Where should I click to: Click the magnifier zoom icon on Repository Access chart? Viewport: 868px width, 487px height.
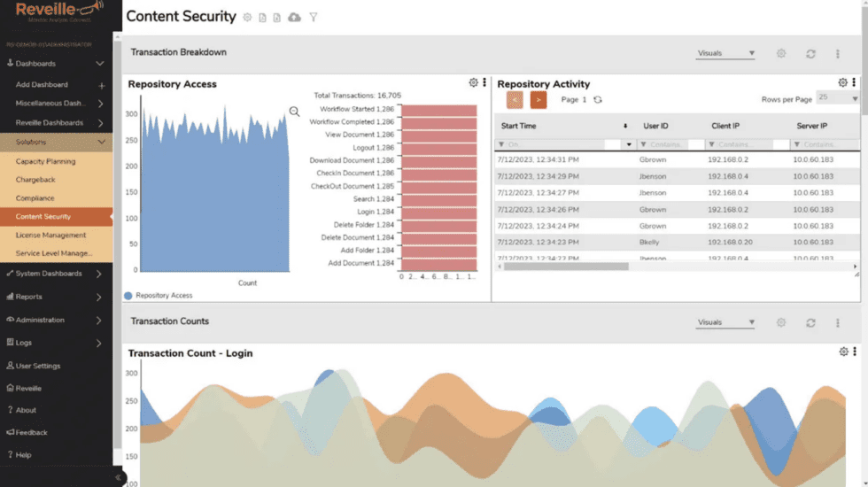294,112
